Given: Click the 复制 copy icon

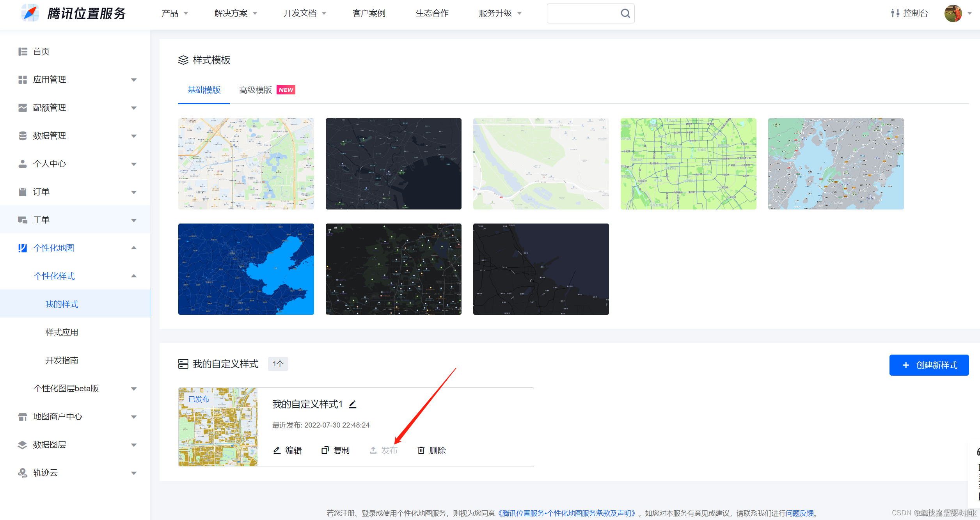Looking at the screenshot, I should click(x=325, y=450).
